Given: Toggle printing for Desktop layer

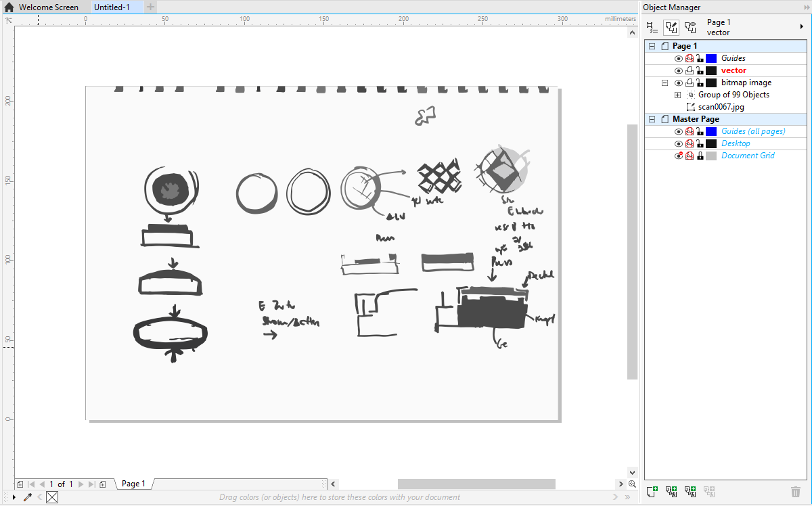Looking at the screenshot, I should click(690, 143).
